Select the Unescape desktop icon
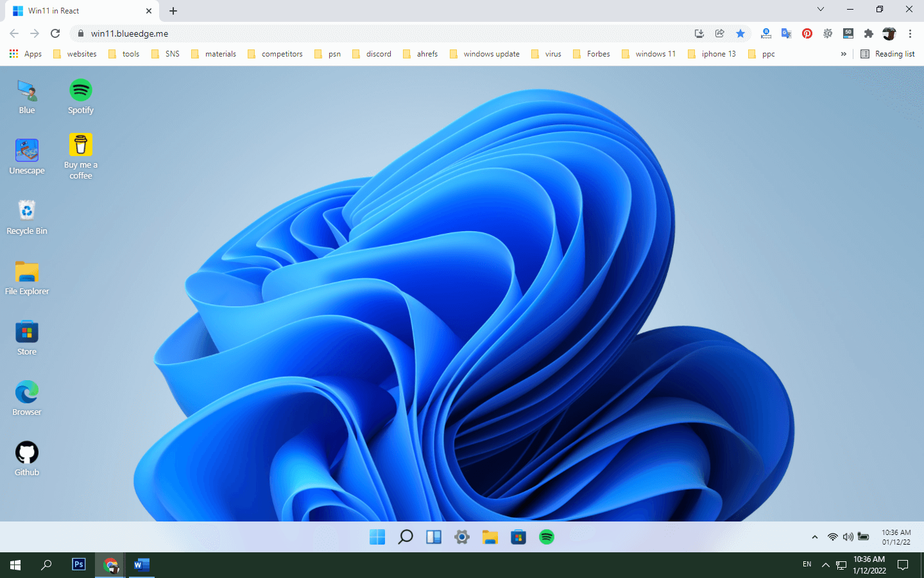 click(27, 157)
